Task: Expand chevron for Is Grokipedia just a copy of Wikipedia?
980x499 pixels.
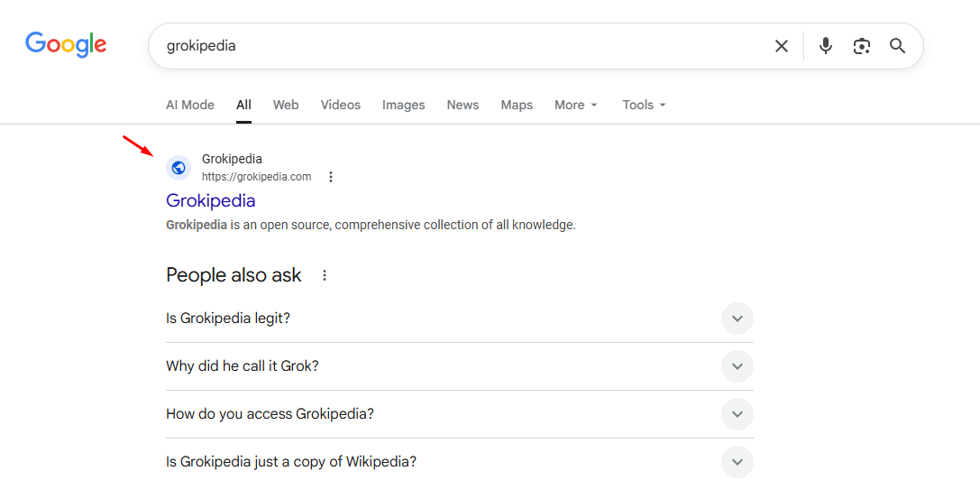Action: pyautogui.click(x=737, y=462)
